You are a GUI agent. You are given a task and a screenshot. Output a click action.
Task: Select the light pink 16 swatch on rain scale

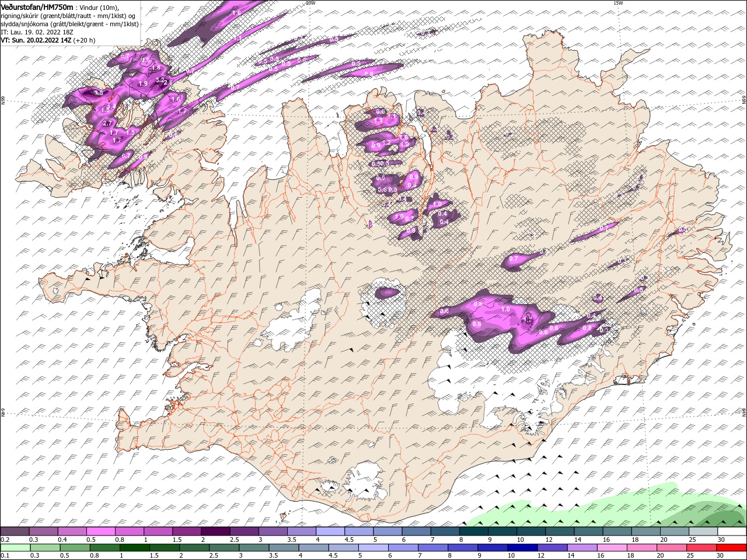point(613,548)
